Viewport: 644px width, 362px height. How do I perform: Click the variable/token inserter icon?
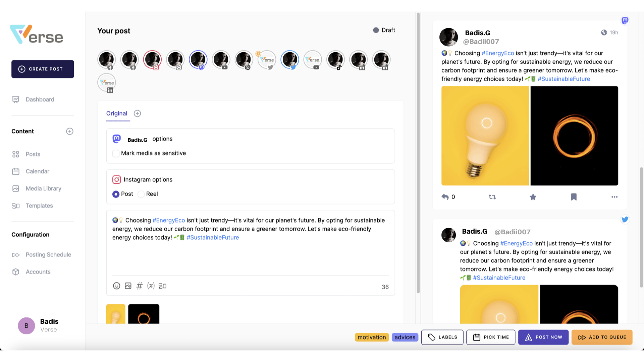point(151,285)
